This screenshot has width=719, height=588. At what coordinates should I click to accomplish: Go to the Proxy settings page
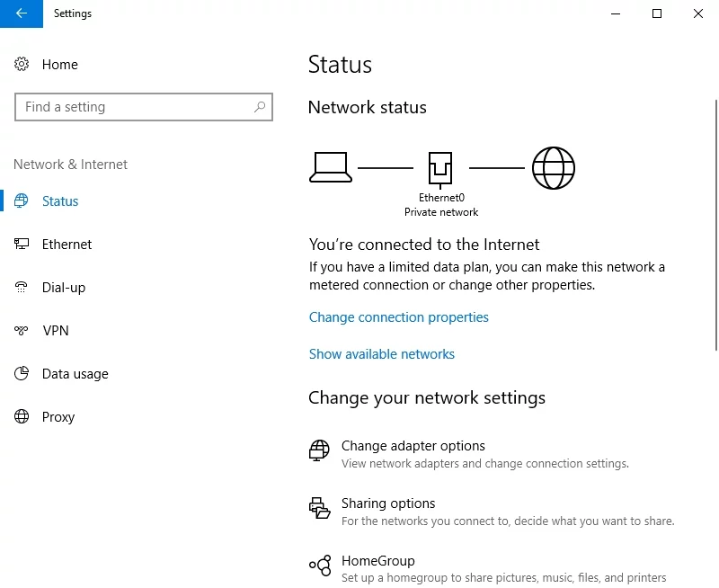58,417
